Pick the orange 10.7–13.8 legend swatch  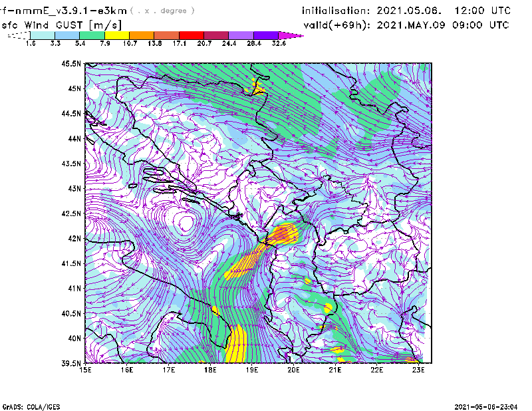tap(142, 35)
